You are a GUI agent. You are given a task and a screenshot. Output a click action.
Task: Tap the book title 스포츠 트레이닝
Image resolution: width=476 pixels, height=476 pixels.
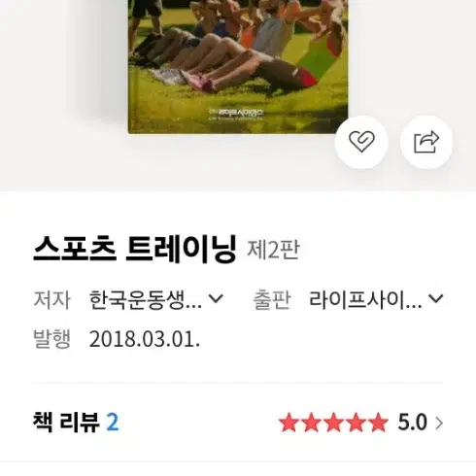[135, 249]
